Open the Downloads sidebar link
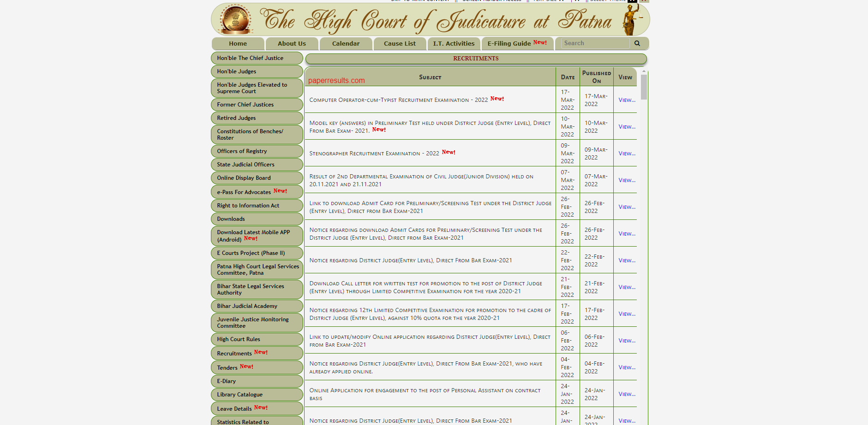 tap(257, 219)
